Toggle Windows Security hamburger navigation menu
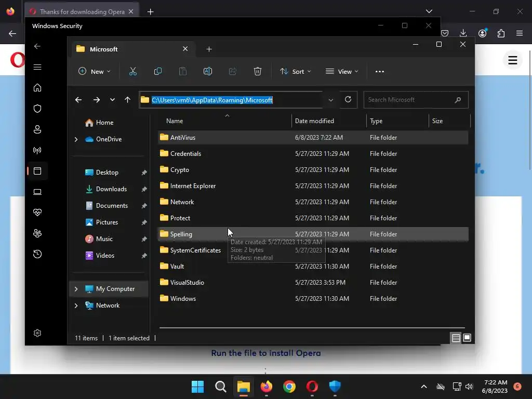Screen dimensions: 532x399 pyautogui.click(x=37, y=67)
